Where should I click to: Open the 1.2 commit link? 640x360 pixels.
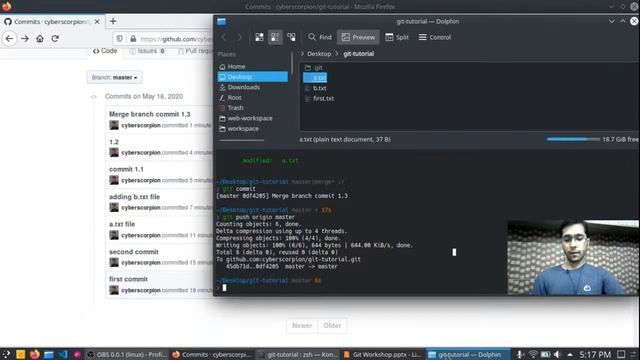pos(114,142)
